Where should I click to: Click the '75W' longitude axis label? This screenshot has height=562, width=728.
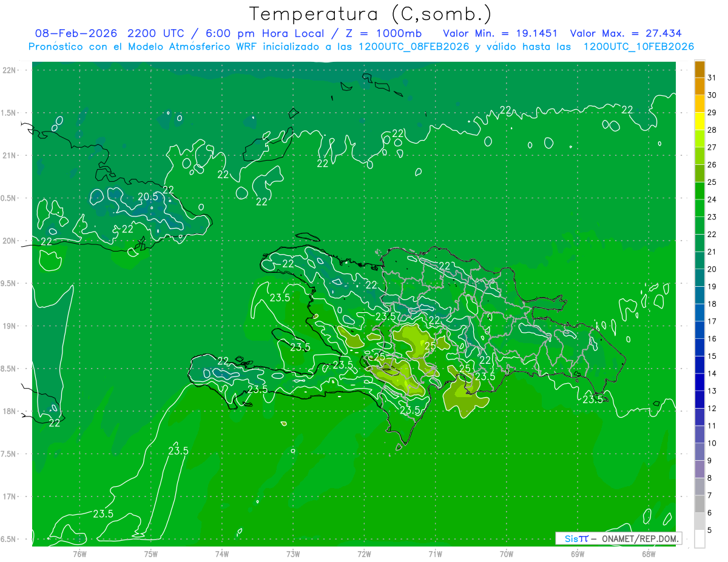coord(150,553)
